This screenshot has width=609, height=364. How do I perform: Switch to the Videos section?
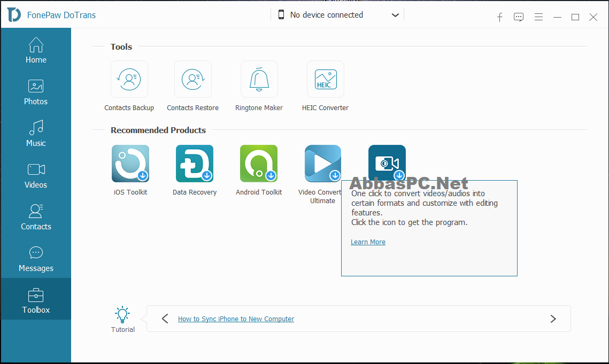(x=36, y=176)
